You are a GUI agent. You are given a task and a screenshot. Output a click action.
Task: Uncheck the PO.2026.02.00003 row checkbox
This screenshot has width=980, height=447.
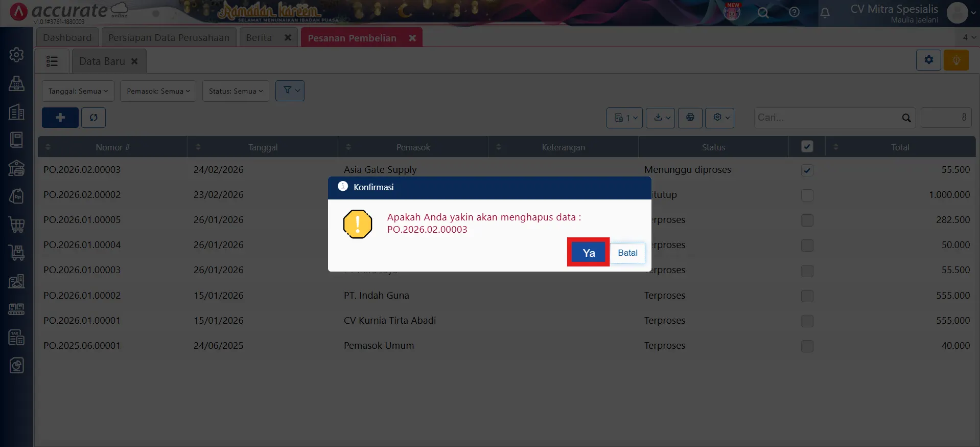coord(807,170)
